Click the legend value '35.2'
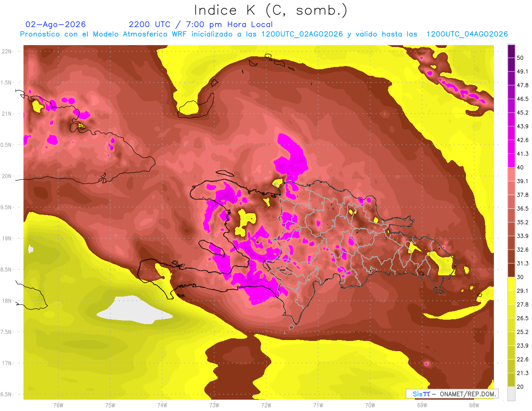 (523, 222)
